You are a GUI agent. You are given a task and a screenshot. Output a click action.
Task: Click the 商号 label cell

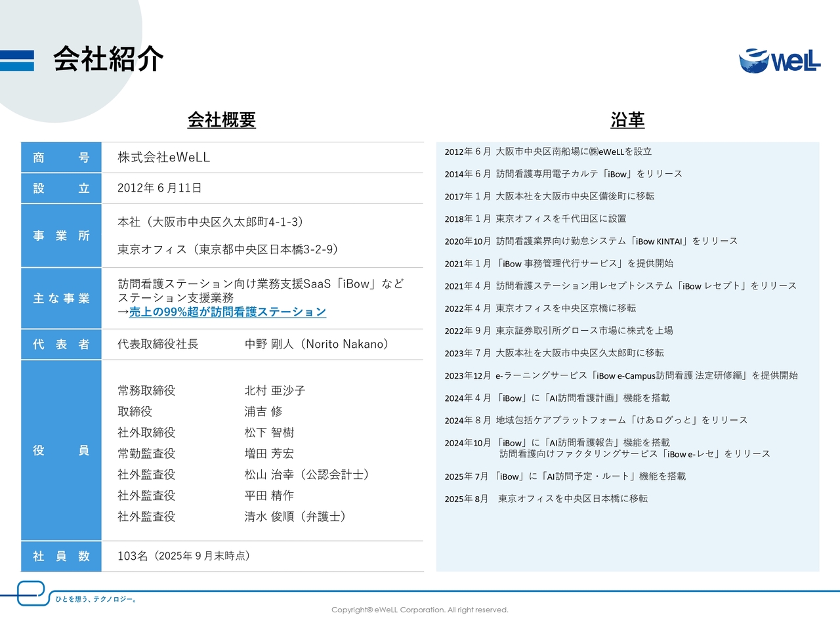pyautogui.click(x=61, y=157)
